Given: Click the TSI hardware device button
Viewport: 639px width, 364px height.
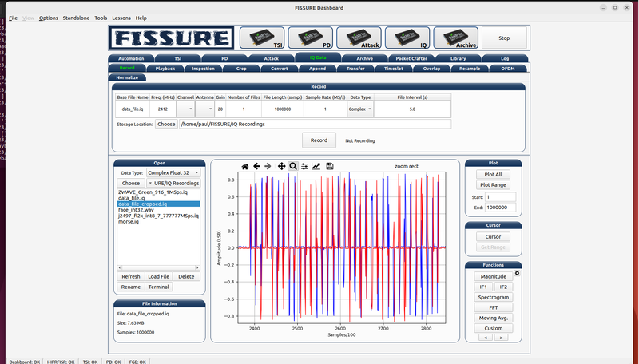Looking at the screenshot, I should point(261,38).
